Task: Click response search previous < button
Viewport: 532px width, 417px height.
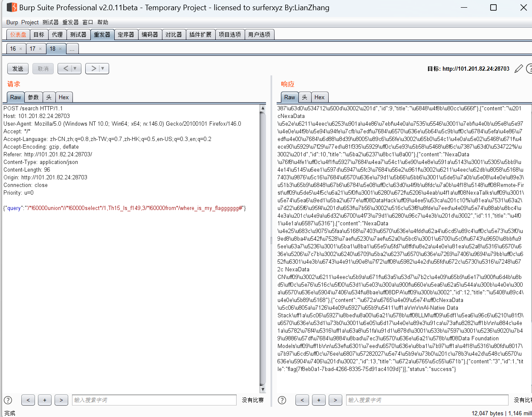Action: point(302,400)
